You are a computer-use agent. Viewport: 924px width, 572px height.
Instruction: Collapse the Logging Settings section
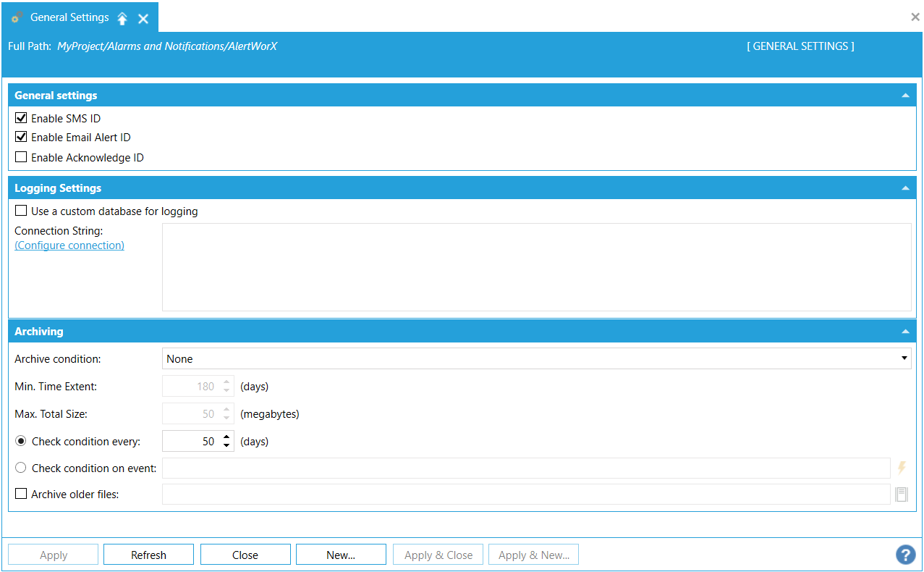(x=904, y=188)
